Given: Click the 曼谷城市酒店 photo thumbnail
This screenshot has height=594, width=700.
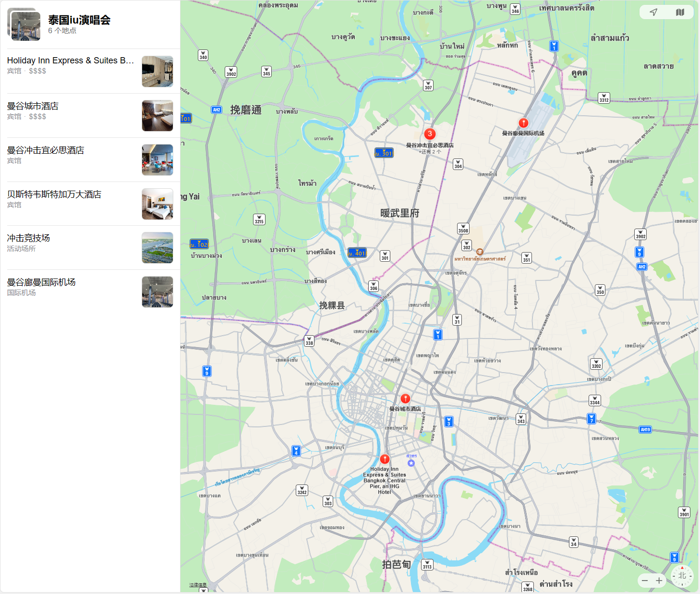Looking at the screenshot, I should coord(157,116).
